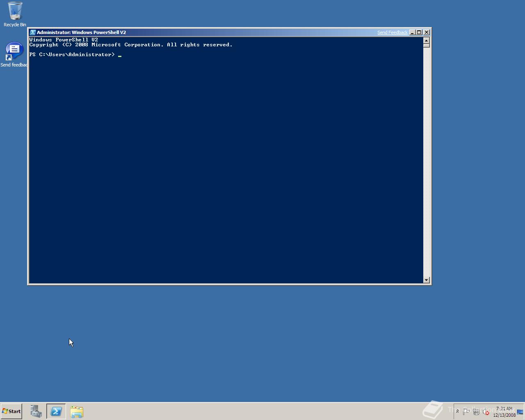This screenshot has width=525, height=420.
Task: Open Server Manager from the taskbar
Action: click(x=36, y=411)
